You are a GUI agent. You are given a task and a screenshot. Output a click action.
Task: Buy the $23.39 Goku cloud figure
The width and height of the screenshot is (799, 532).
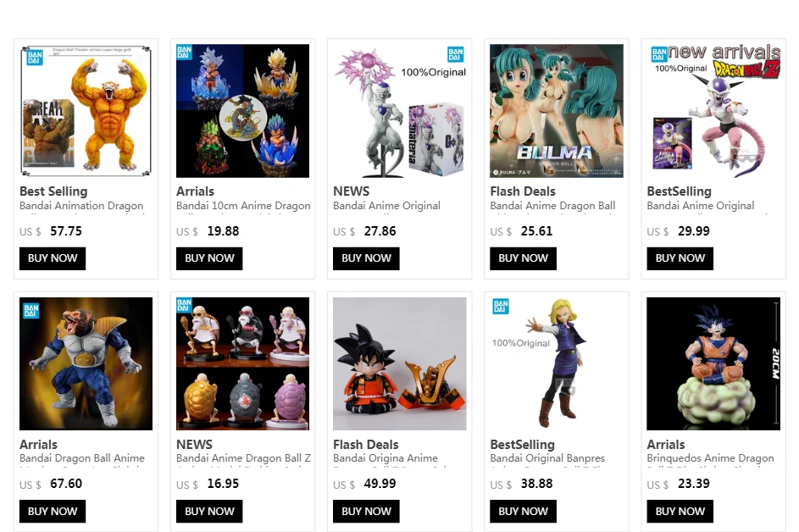(x=680, y=511)
